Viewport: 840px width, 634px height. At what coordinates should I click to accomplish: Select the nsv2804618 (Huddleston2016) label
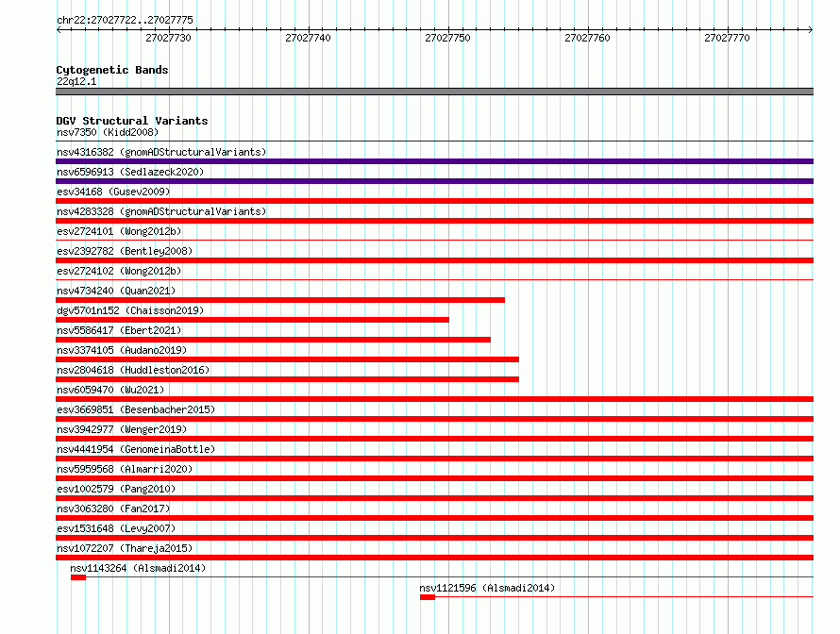(133, 370)
